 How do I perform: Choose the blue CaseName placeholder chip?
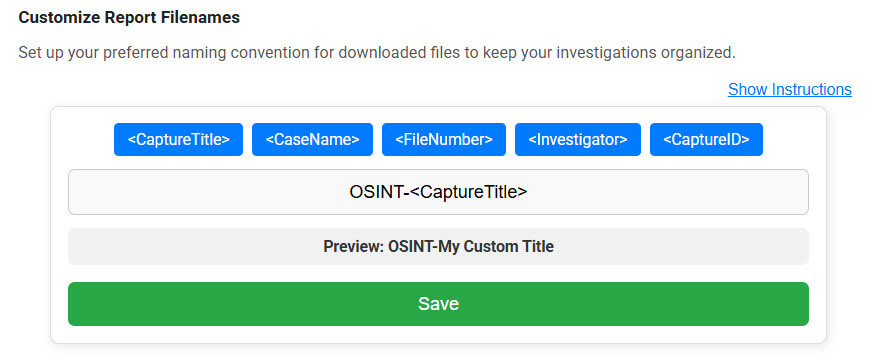[312, 140]
